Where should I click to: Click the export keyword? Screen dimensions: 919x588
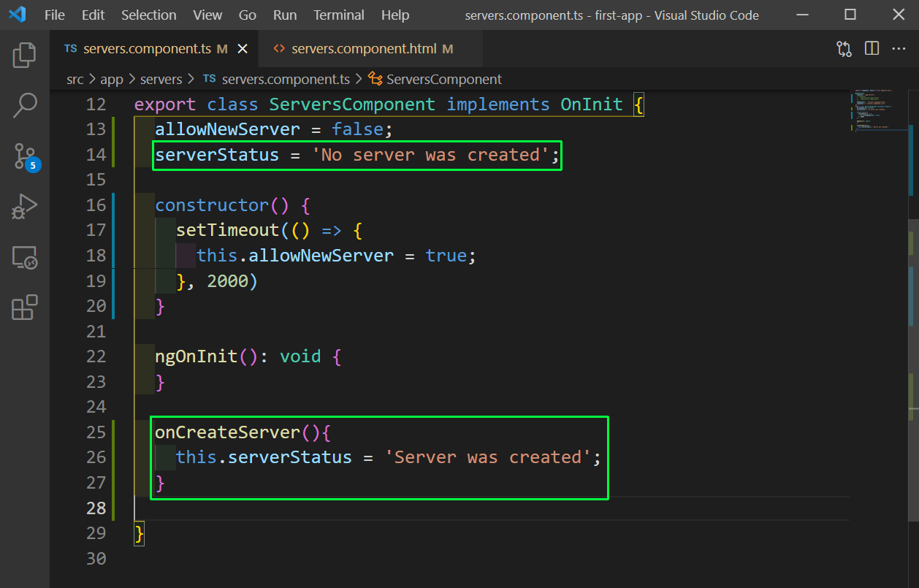click(x=165, y=104)
